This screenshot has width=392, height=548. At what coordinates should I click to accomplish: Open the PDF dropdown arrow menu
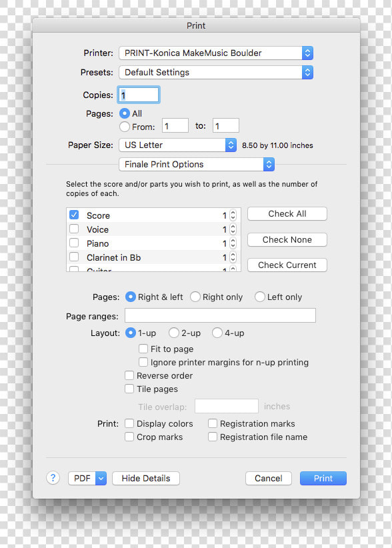click(101, 478)
